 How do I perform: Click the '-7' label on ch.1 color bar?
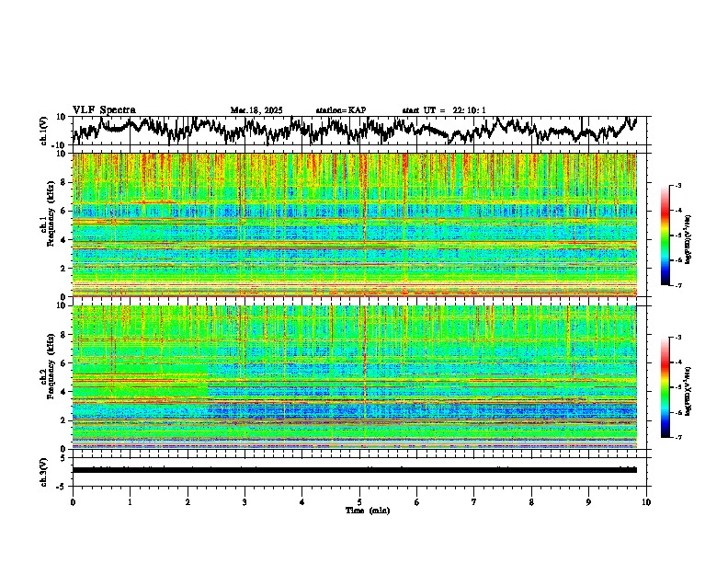point(678,285)
